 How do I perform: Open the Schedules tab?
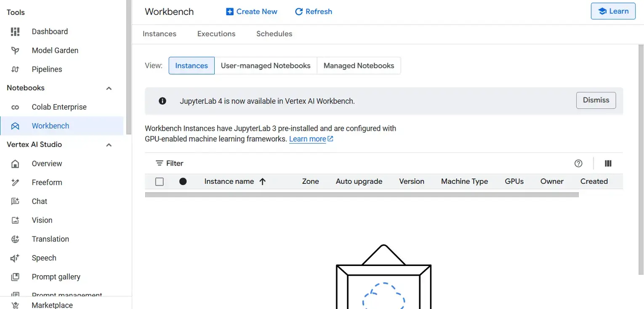pyautogui.click(x=274, y=34)
